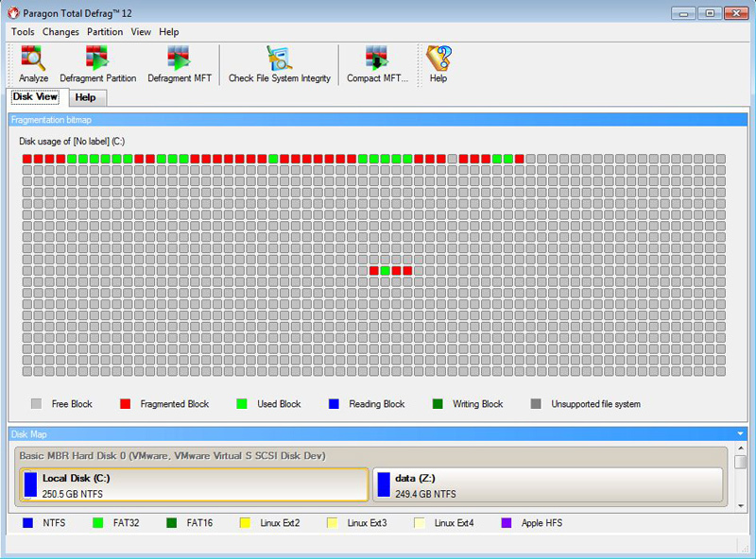Click the "249.4 GB NTFS" size text

425,494
